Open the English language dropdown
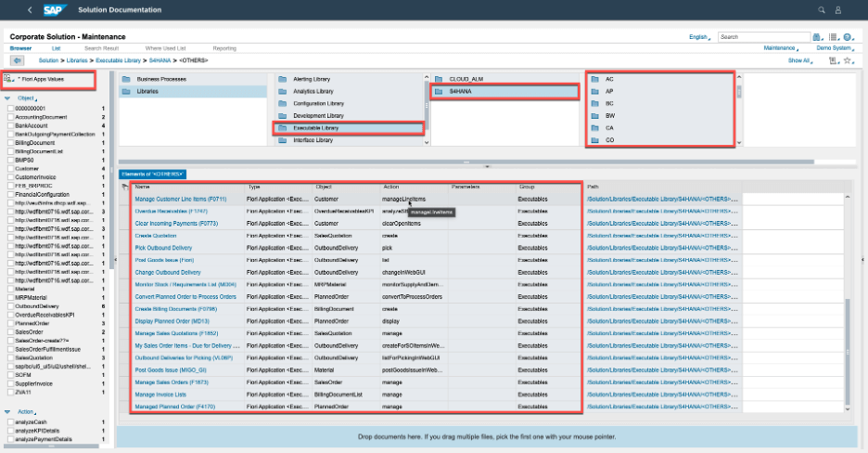868x453 pixels. (699, 37)
